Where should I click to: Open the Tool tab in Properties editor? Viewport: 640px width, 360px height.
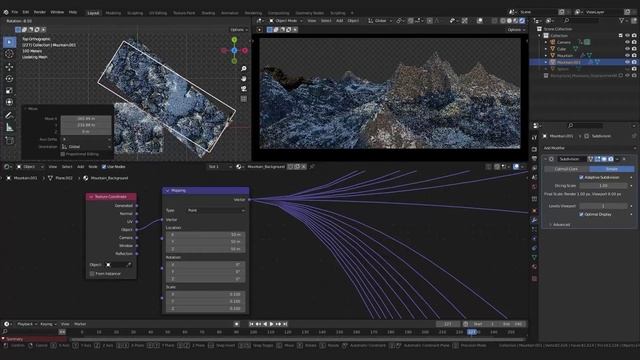[x=534, y=138]
